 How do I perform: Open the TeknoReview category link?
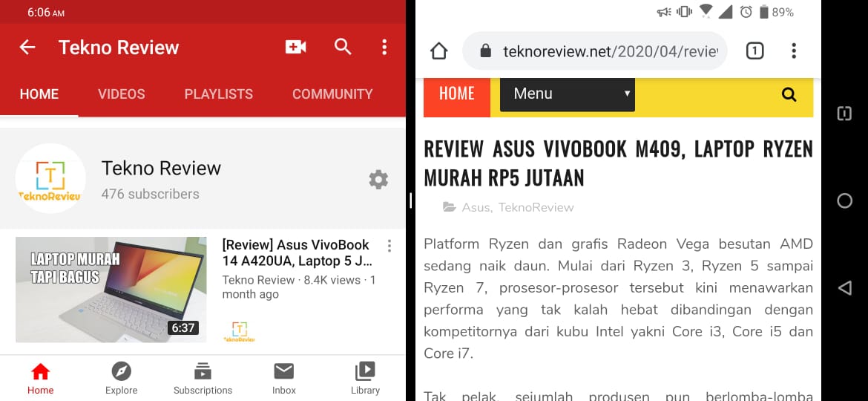[x=536, y=207]
